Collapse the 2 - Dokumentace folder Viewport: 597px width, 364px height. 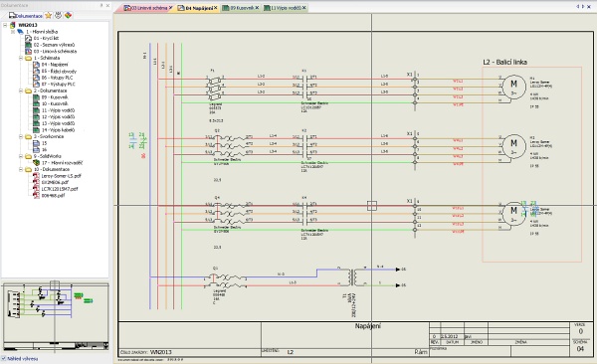tap(21, 91)
